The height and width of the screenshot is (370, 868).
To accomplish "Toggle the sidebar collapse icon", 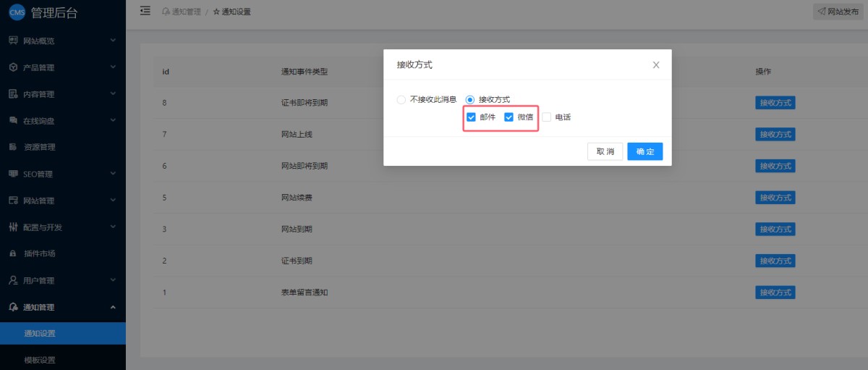I will tap(145, 11).
